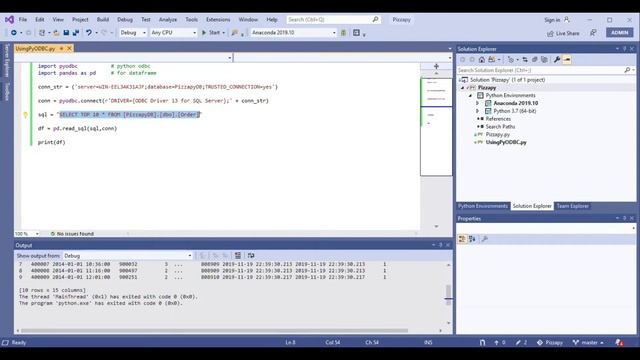Open Properties via the wrench icon
Viewport: 640px width, 360px height.
pos(557,60)
